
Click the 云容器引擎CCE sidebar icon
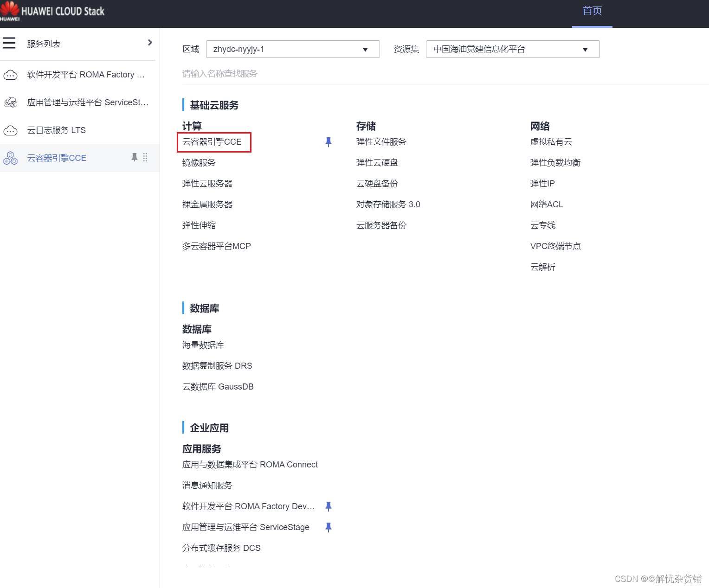pyautogui.click(x=10, y=158)
